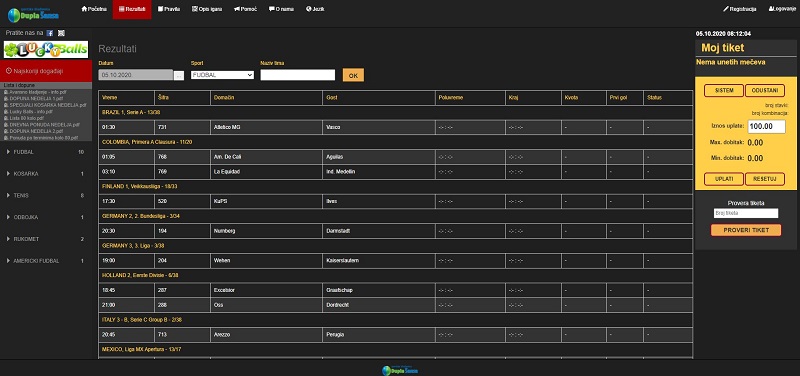Screen dimensions: 800x376
Task: Click the La Equidad team cell
Action: (266, 172)
